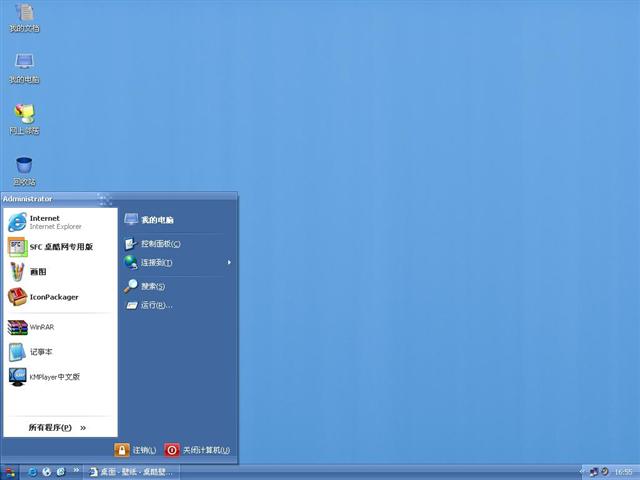The height and width of the screenshot is (480, 640).
Task: Click the 16:55 taskbar clock
Action: click(623, 472)
